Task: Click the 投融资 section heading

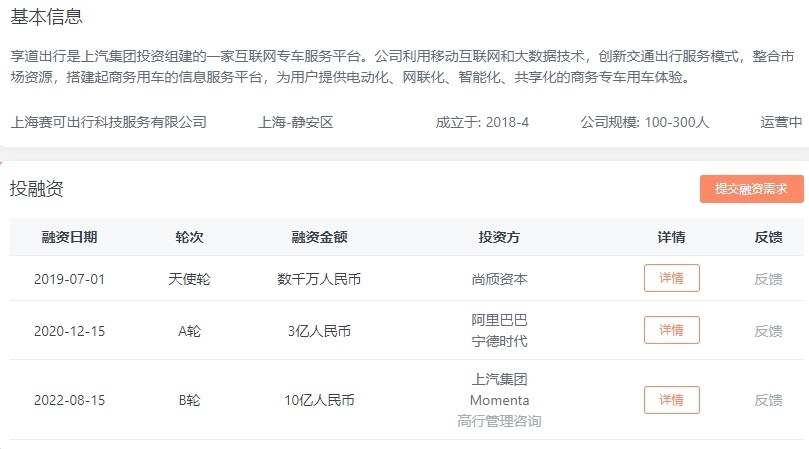Action: [x=37, y=188]
